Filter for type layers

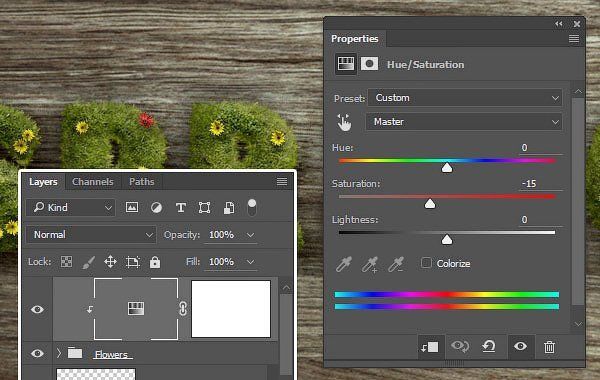click(181, 207)
